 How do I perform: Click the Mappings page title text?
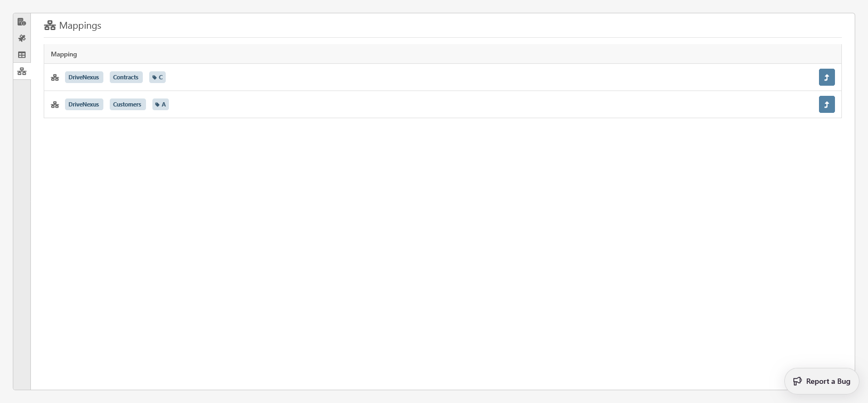(x=80, y=26)
